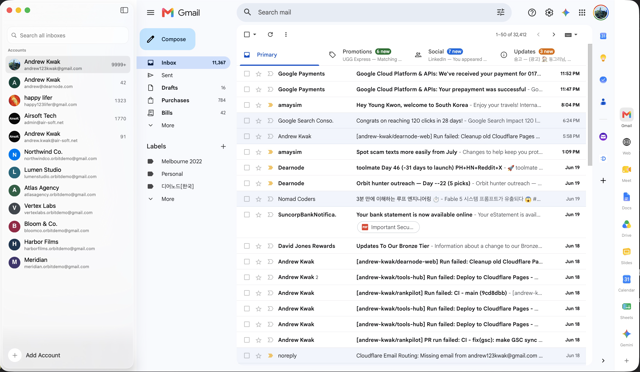Open the Support help icon

tap(531, 13)
